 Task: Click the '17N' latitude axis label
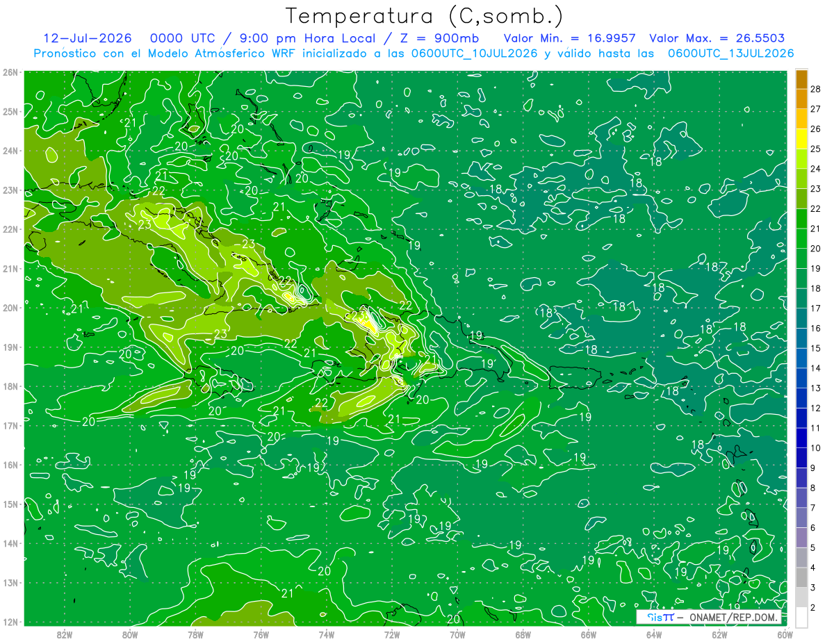coord(10,425)
